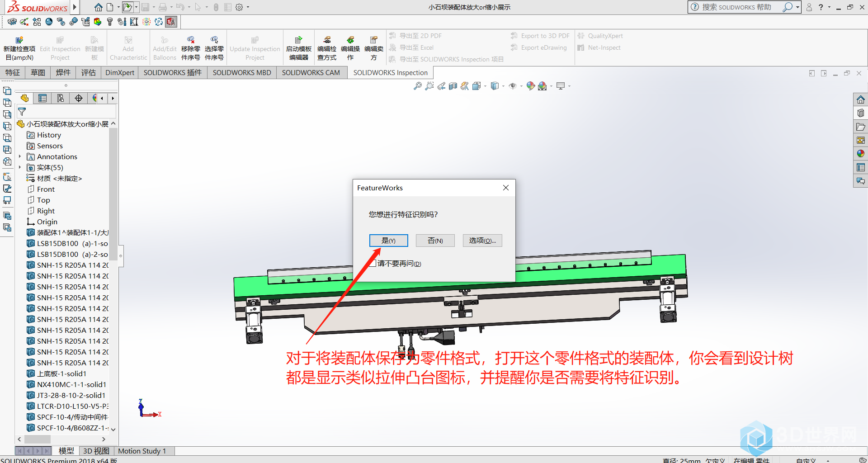Select the Front plane in tree

(x=46, y=189)
